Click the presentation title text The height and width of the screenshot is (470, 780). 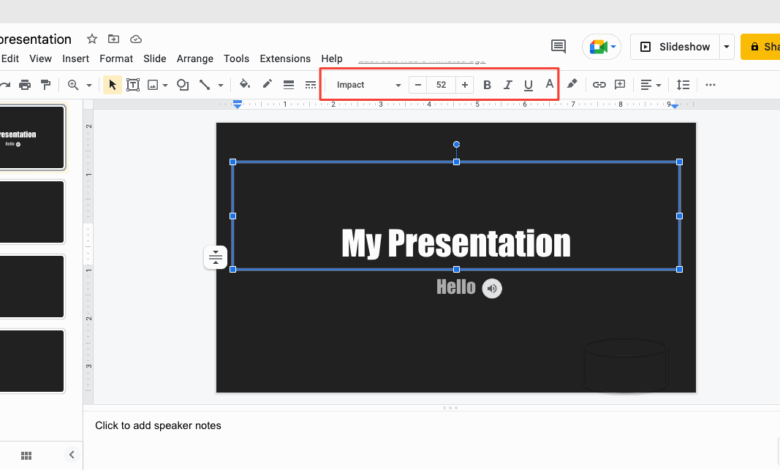[x=36, y=39]
